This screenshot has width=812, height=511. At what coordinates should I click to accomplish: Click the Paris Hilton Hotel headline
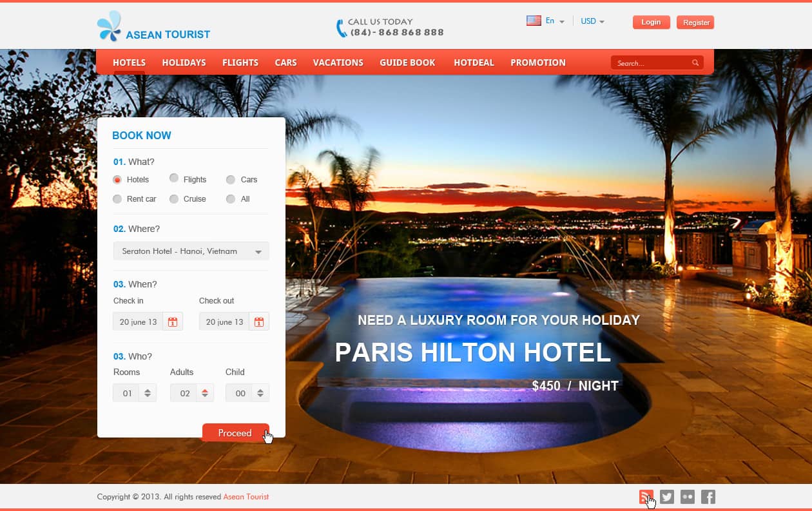tap(473, 352)
